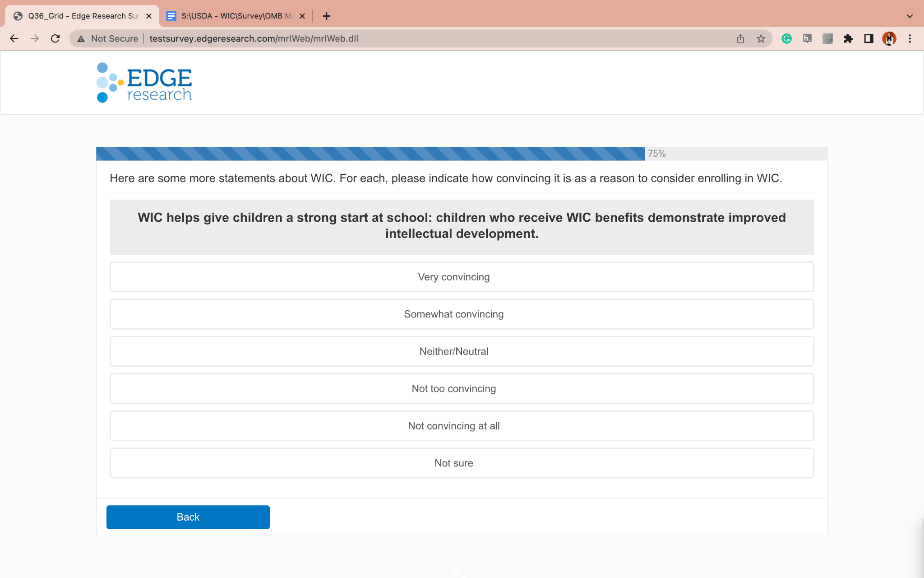Open a new browser tab
The height and width of the screenshot is (578, 924).
click(x=327, y=16)
